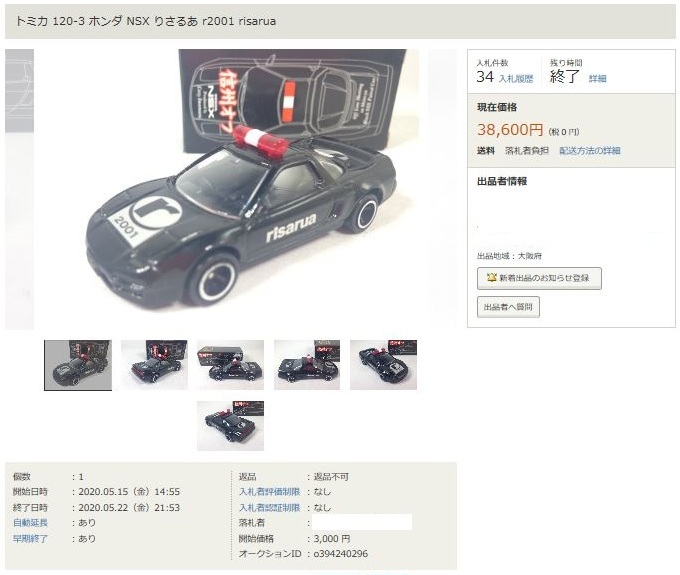Open the 入札者認証制限 link
680x575 pixels.
click(269, 507)
